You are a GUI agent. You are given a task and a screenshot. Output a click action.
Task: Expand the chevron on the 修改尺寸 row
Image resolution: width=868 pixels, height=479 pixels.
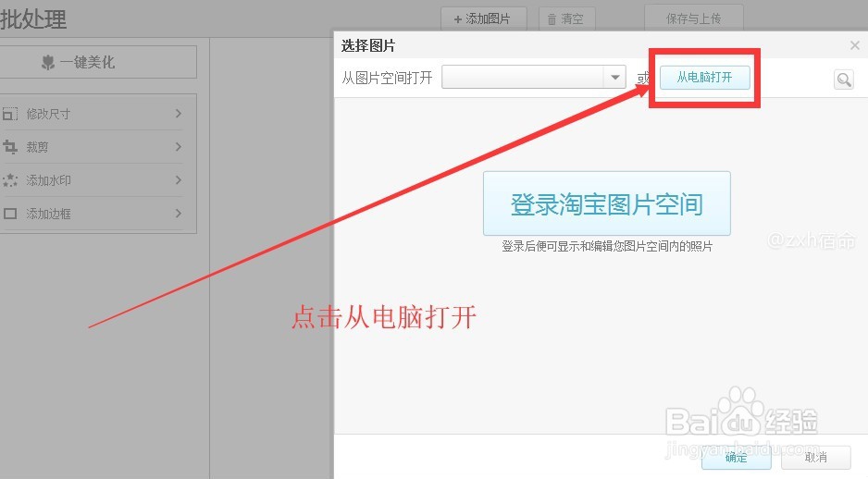click(179, 114)
